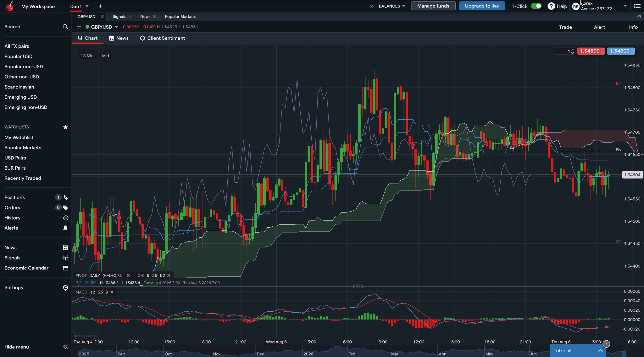Click the Positions arrows icon
This screenshot has width=644, height=357.
pos(65,197)
